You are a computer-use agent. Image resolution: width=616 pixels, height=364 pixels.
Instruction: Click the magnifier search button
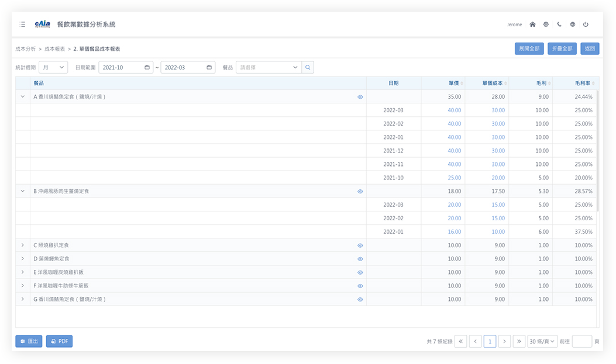308,67
